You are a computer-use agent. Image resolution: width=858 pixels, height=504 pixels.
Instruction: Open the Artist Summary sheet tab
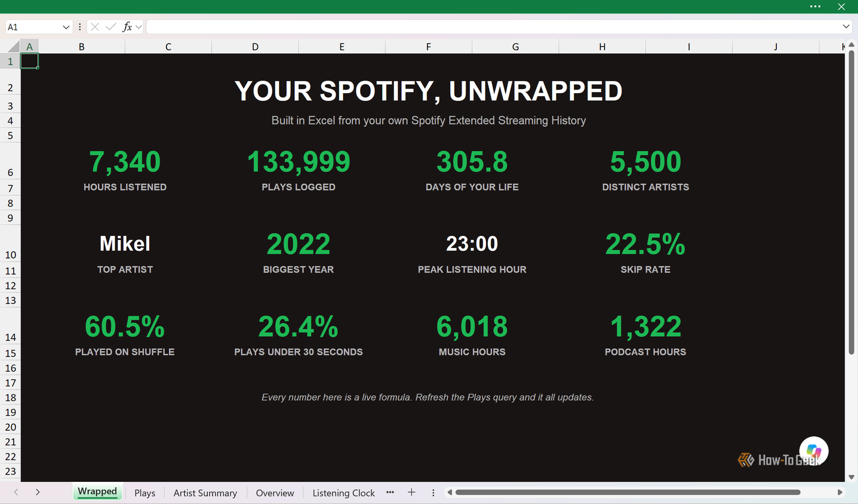(205, 493)
